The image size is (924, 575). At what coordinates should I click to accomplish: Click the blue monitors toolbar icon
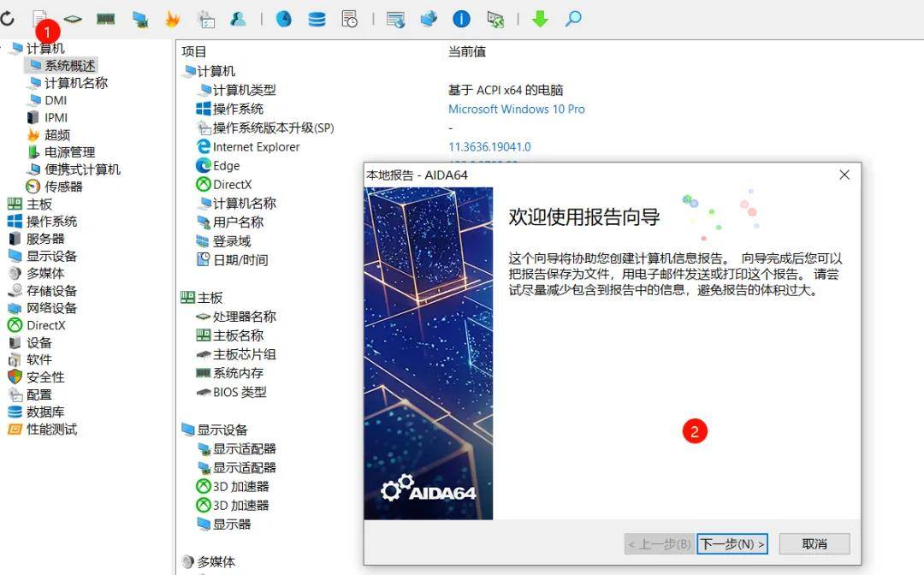pos(429,20)
